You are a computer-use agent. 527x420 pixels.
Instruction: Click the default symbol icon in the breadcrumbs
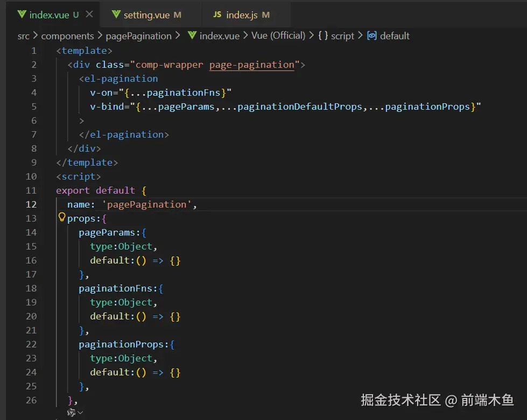[372, 35]
